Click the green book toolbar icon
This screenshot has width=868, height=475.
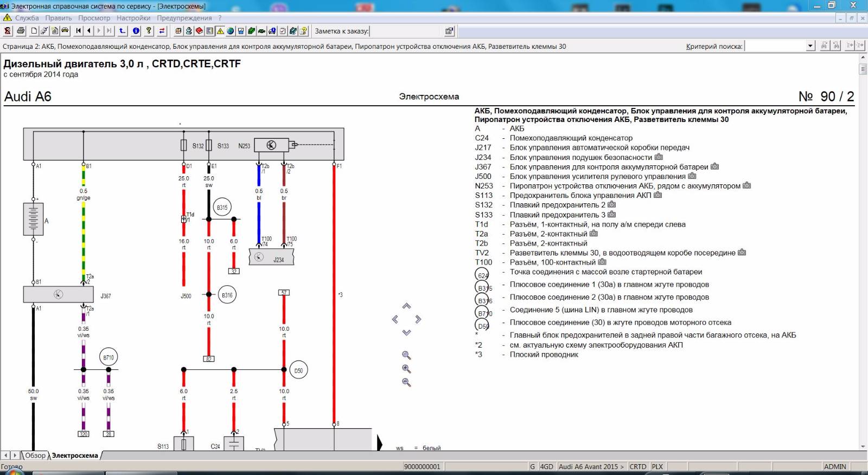point(251,31)
